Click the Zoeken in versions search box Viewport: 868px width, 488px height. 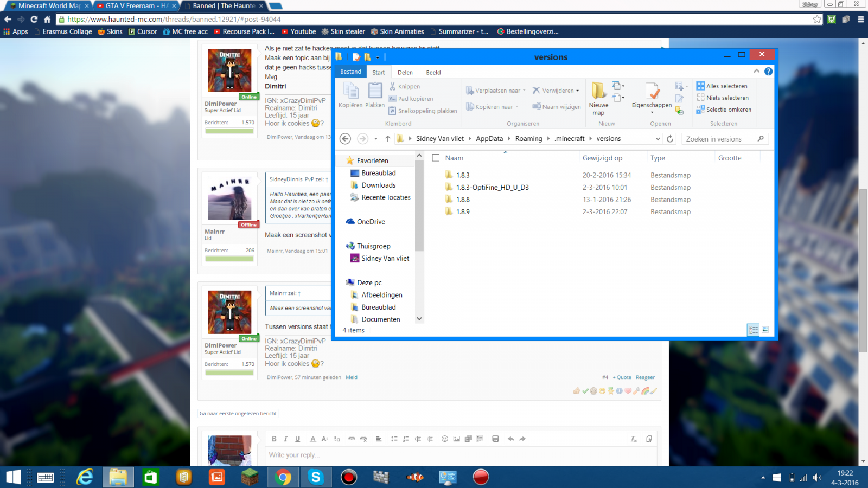[x=725, y=139]
